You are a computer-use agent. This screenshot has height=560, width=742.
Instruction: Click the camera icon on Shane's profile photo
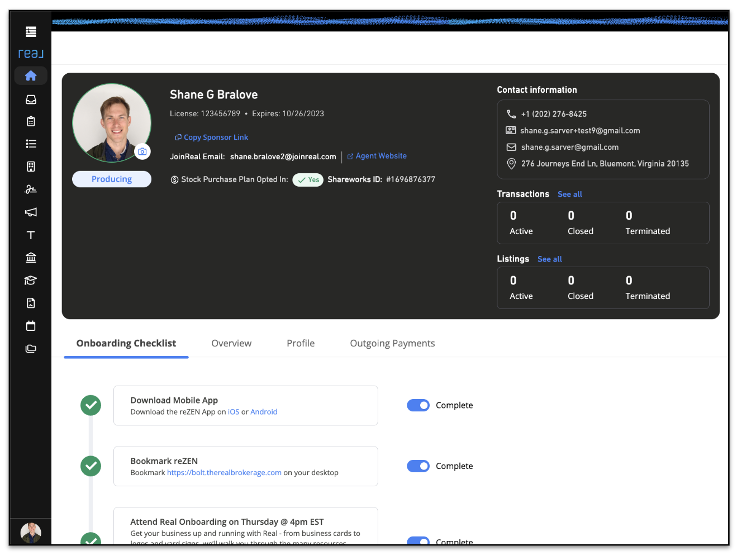tap(142, 151)
